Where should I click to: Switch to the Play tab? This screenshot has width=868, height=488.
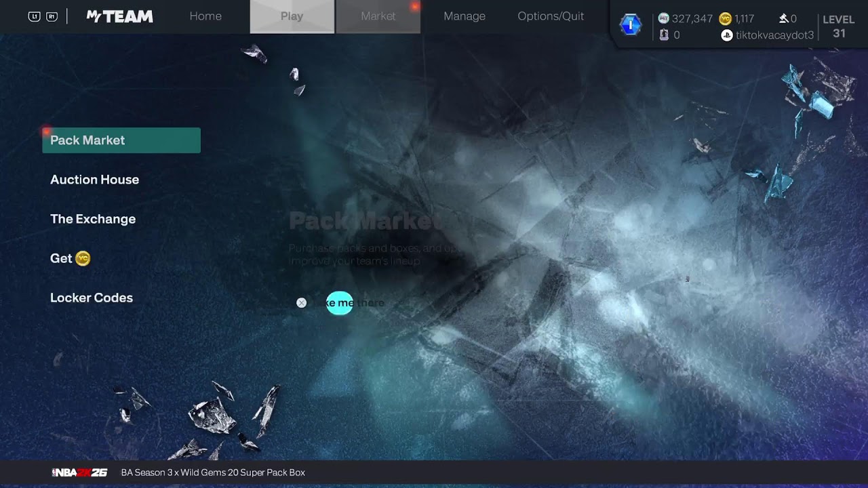point(292,16)
